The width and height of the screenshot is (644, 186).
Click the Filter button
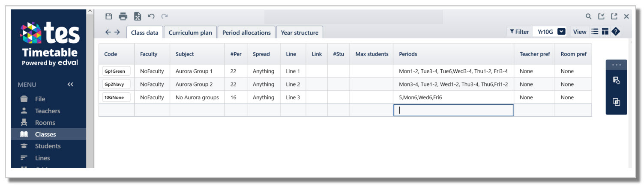coord(519,32)
